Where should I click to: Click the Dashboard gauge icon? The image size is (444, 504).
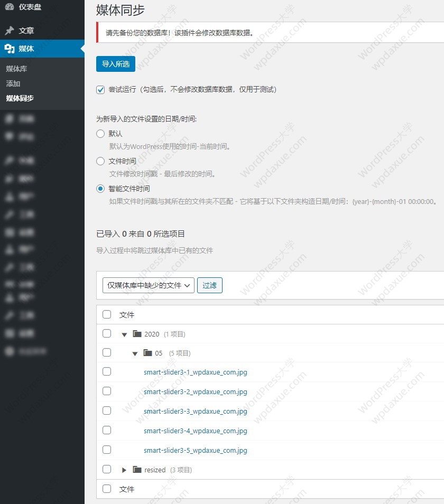point(10,7)
